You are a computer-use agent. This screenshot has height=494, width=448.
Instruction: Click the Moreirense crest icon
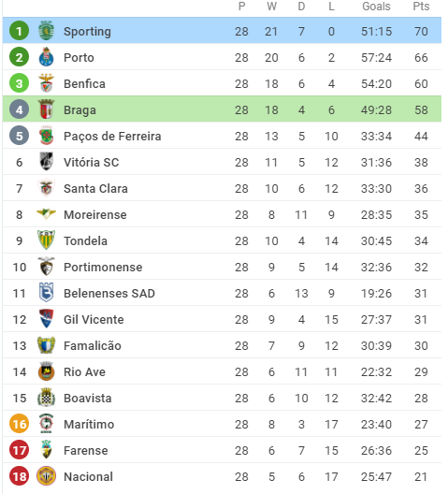pos(47,213)
